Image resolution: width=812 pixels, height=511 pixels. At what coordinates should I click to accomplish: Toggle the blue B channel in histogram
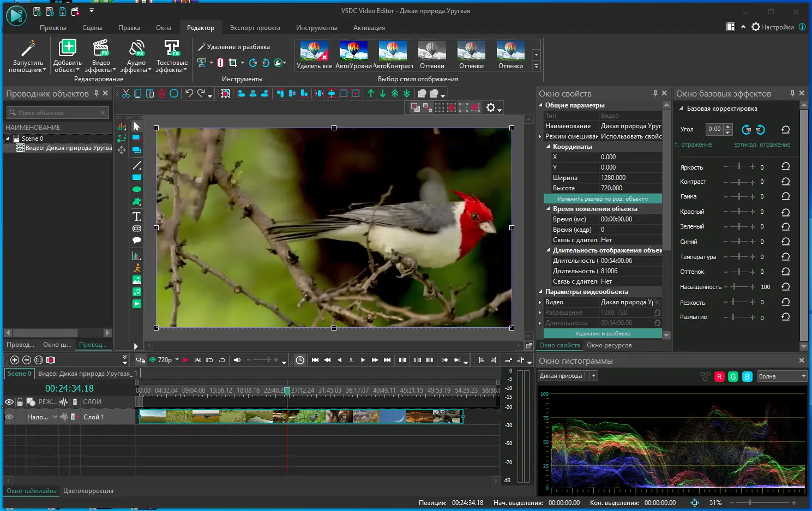(747, 376)
